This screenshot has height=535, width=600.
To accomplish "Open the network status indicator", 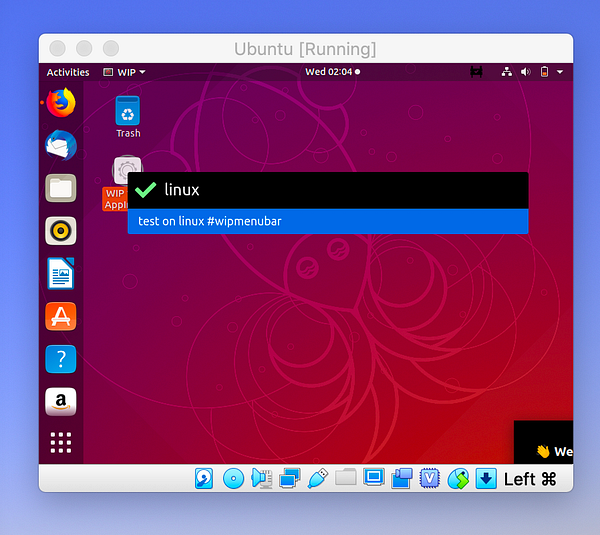I will click(507, 72).
